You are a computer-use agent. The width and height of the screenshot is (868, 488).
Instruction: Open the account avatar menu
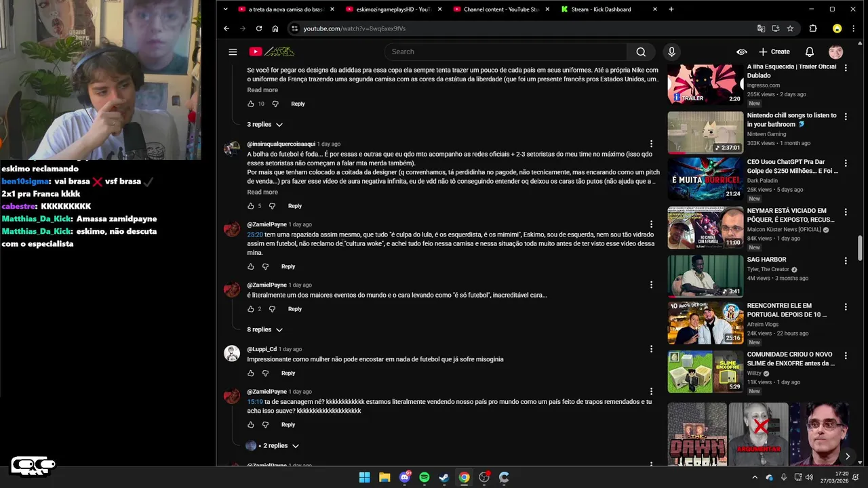[x=835, y=52]
